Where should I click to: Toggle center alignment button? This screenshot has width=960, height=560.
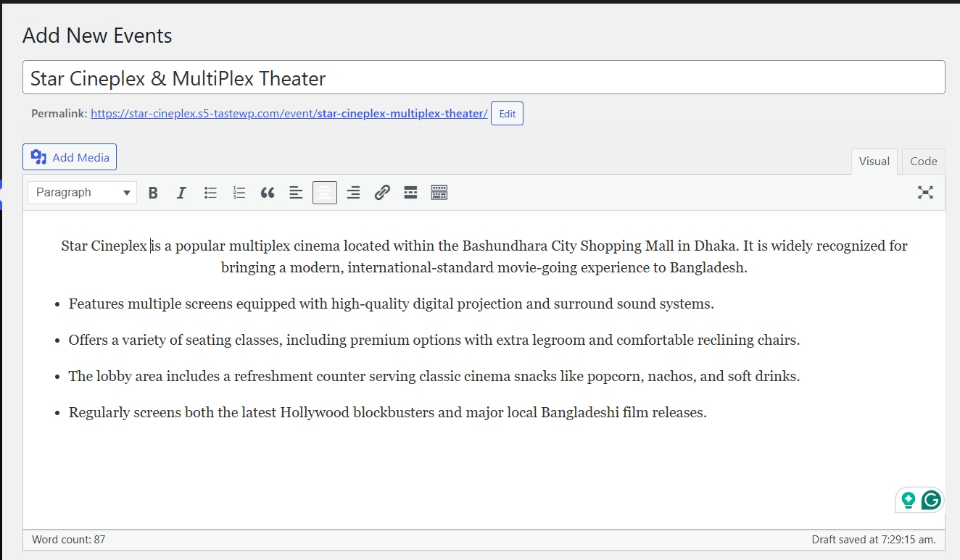(325, 193)
